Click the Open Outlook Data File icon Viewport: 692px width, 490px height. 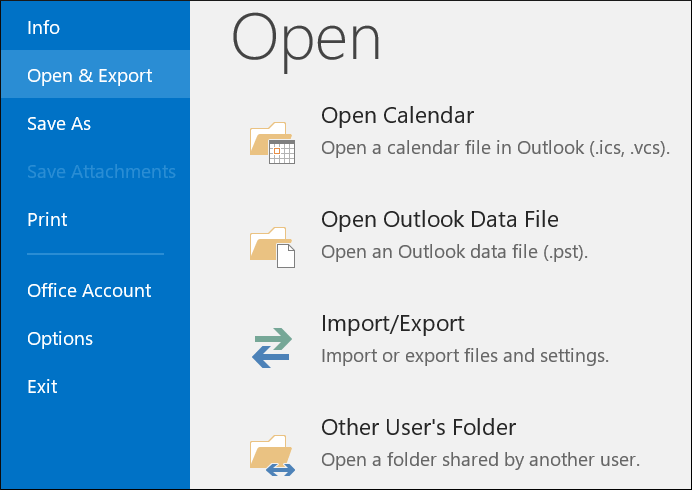[272, 247]
